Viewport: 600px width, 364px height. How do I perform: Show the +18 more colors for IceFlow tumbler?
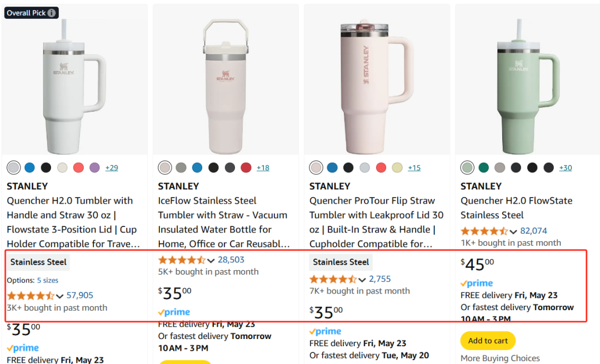(x=263, y=168)
